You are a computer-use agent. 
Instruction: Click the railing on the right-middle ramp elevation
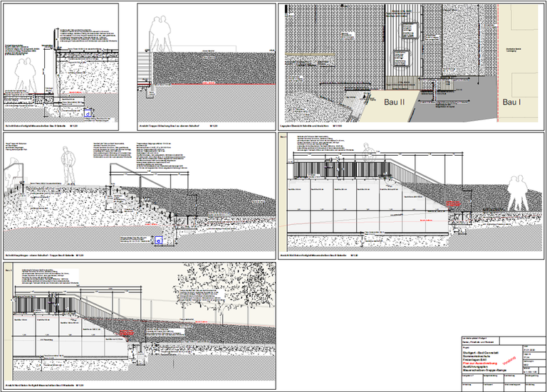(342, 170)
